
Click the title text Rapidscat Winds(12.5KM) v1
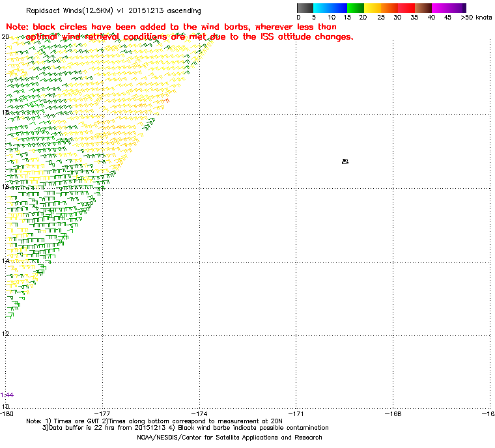[76, 10]
